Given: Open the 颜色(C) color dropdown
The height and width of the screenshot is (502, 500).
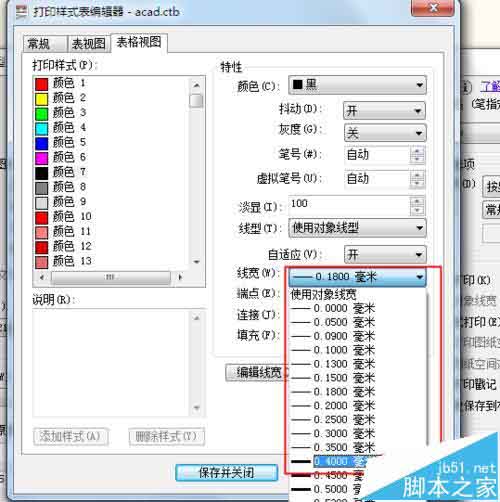Looking at the screenshot, I should pyautogui.click(x=357, y=85).
